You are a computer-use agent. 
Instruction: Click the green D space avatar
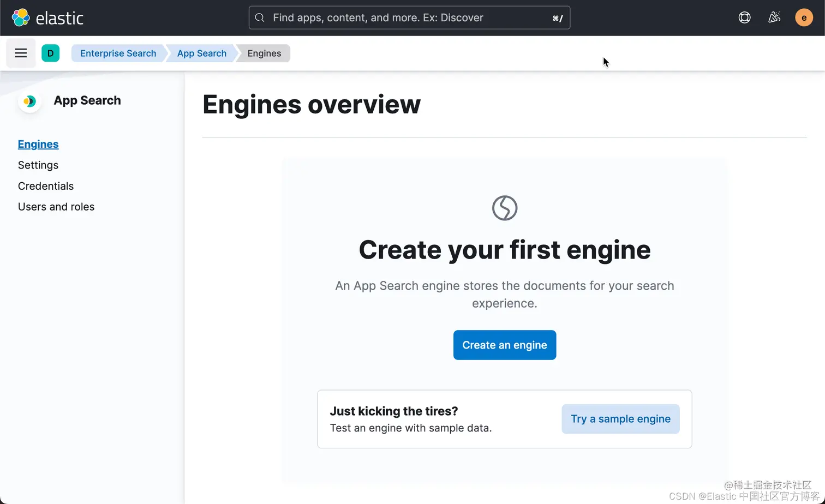pos(51,53)
